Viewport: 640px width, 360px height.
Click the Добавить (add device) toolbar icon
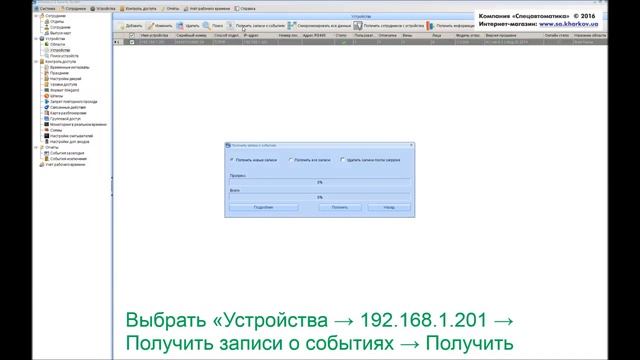(x=122, y=26)
